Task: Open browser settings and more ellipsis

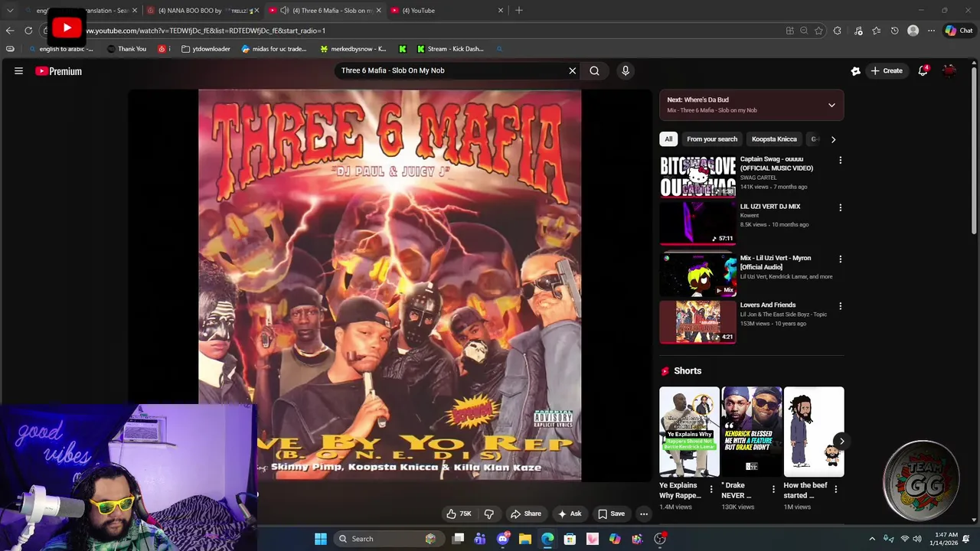Action: [x=931, y=31]
